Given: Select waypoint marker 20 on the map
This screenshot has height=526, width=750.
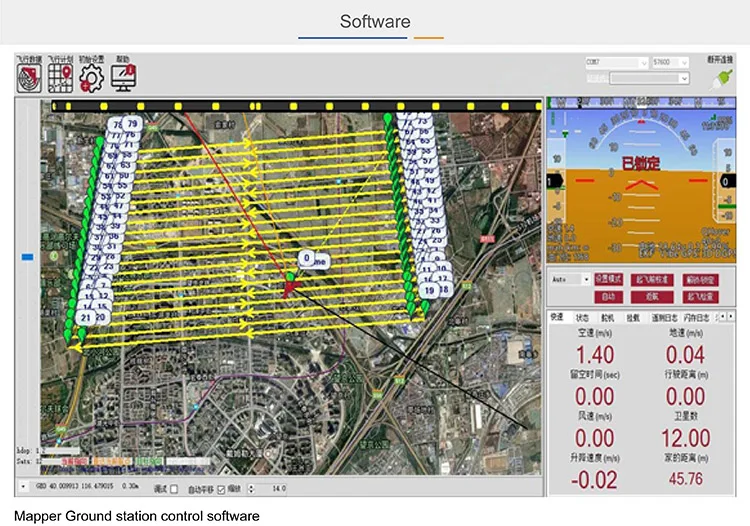Looking at the screenshot, I should (101, 317).
